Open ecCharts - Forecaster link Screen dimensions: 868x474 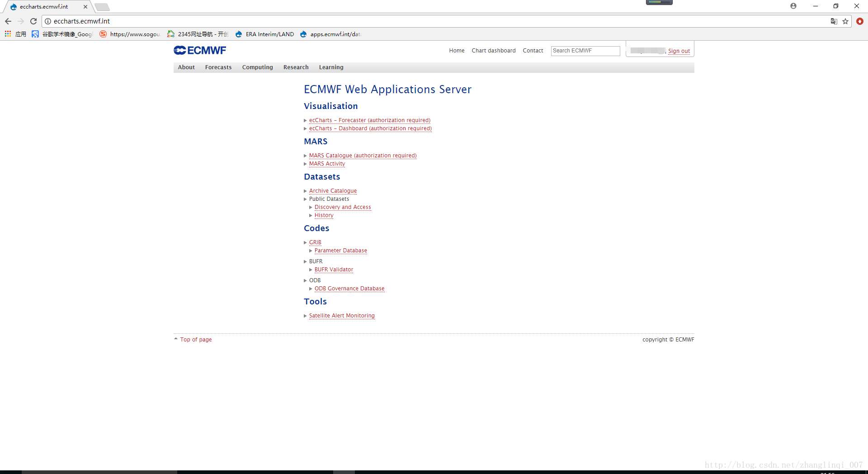coord(370,120)
